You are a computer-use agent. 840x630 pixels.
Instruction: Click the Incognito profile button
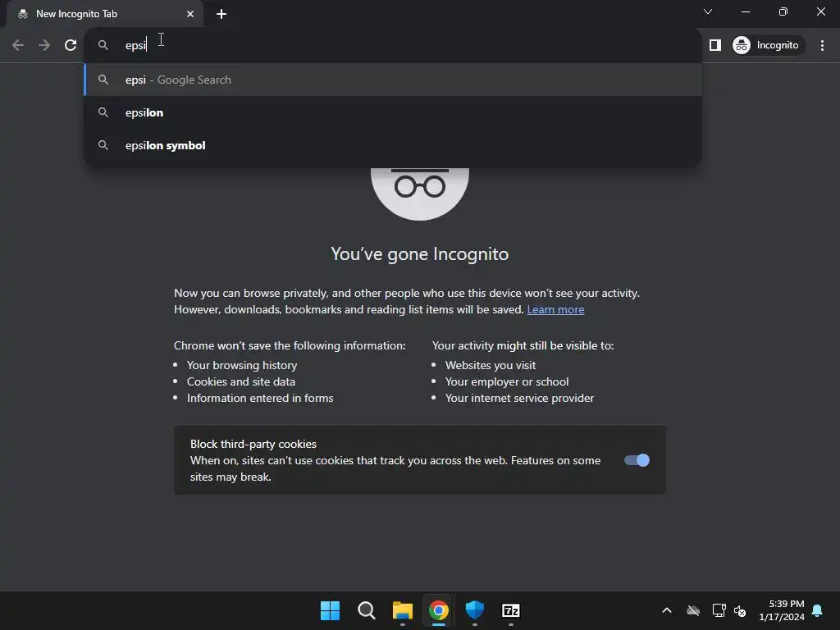pyautogui.click(x=768, y=45)
